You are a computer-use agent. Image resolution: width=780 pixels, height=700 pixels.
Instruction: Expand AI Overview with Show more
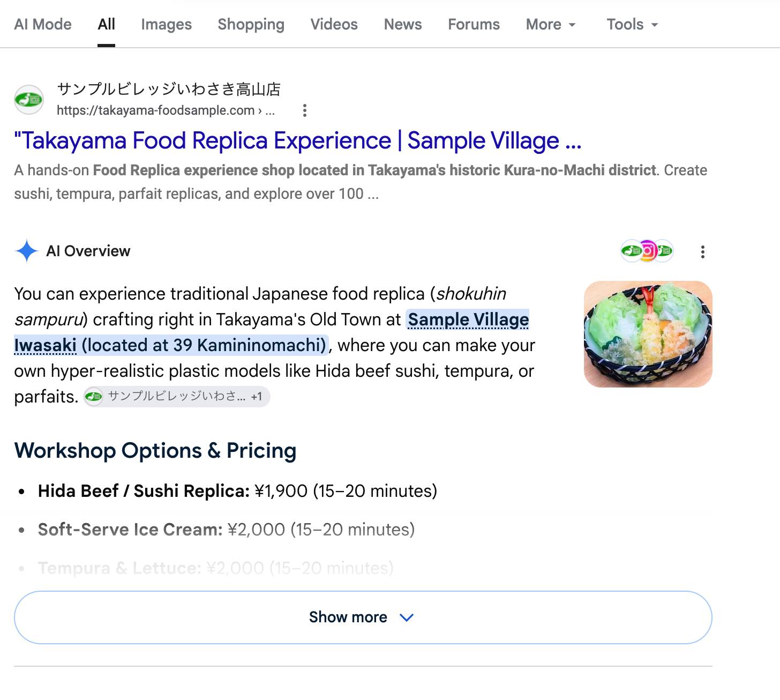click(363, 617)
